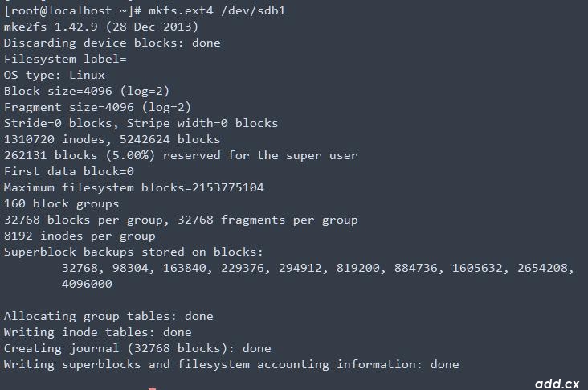This screenshot has height=390, width=588.
Task: Click the 160 block groups line
Action: pyautogui.click(x=62, y=203)
